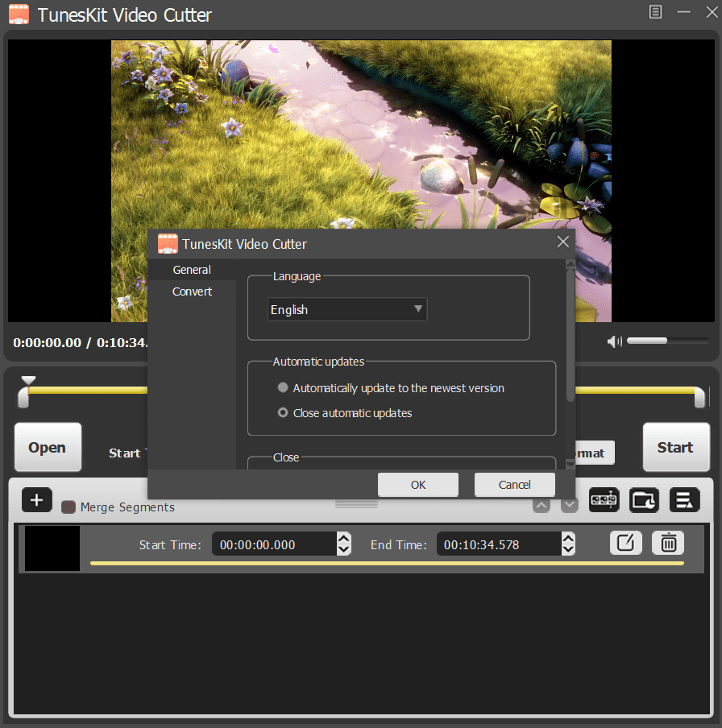The height and width of the screenshot is (728, 722).
Task: Click the preferences dialog scrollbar thumb
Action: pos(570,335)
